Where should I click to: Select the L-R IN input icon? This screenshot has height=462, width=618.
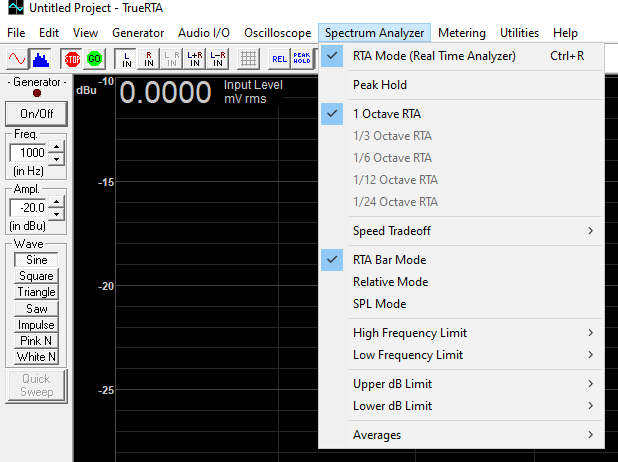(217, 58)
